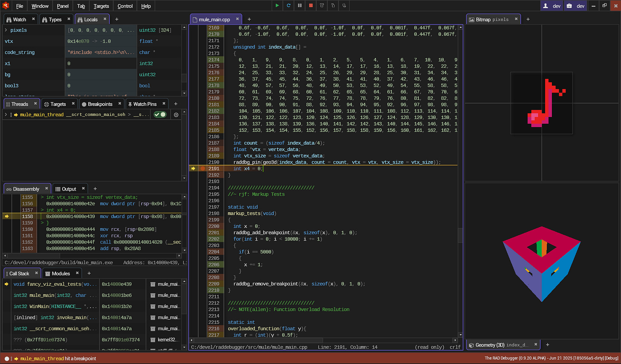This screenshot has height=364, width=621.
Task: Click the Step Out icon
Action: (x=344, y=6)
